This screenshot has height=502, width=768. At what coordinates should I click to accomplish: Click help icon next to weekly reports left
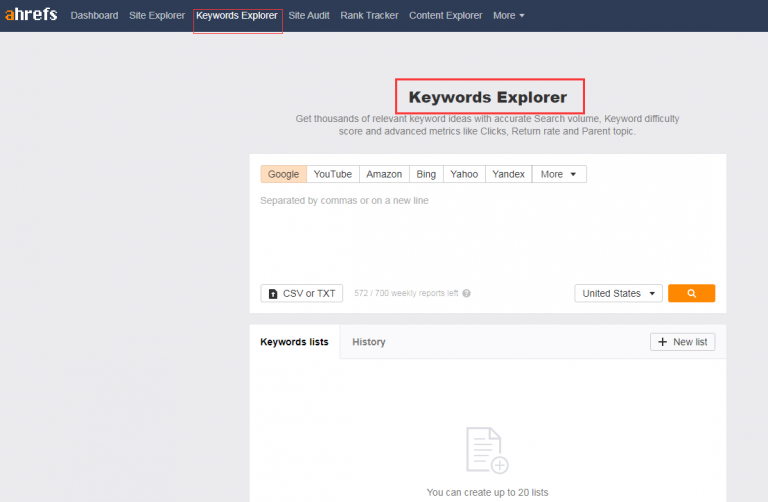467,293
